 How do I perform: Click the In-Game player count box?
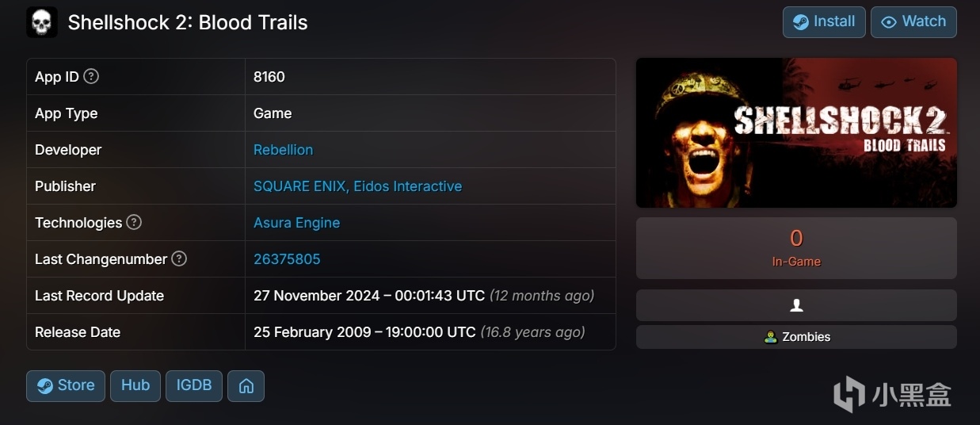tap(796, 248)
